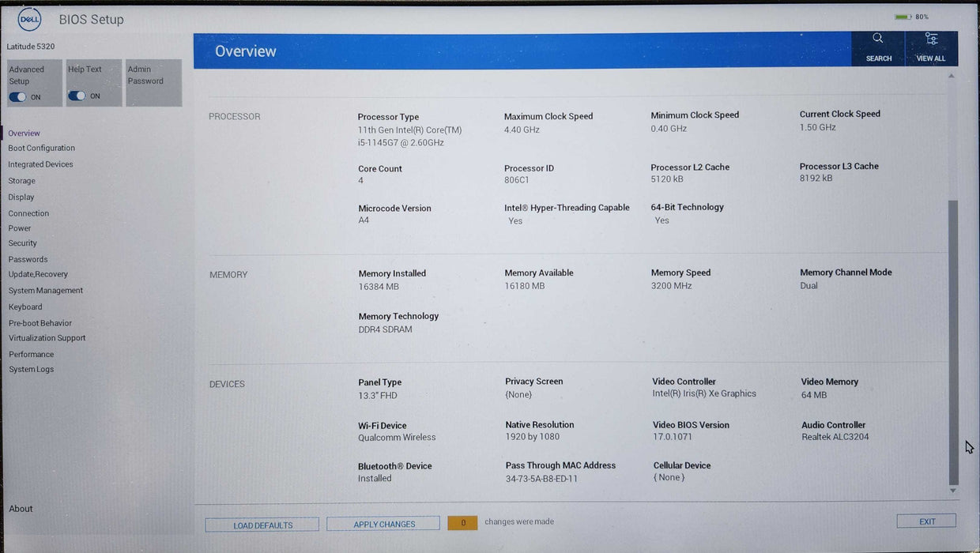This screenshot has width=980, height=553.
Task: Toggle the Advanced Setup switch
Action: (17, 97)
